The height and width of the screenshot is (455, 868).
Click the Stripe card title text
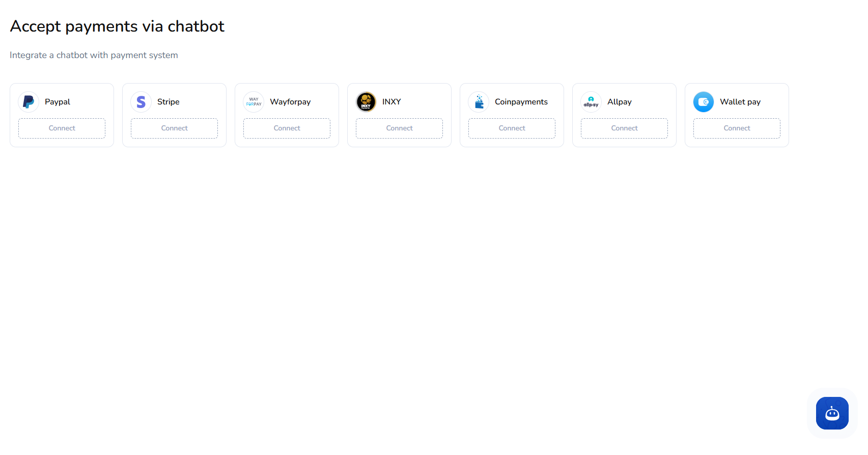point(169,102)
